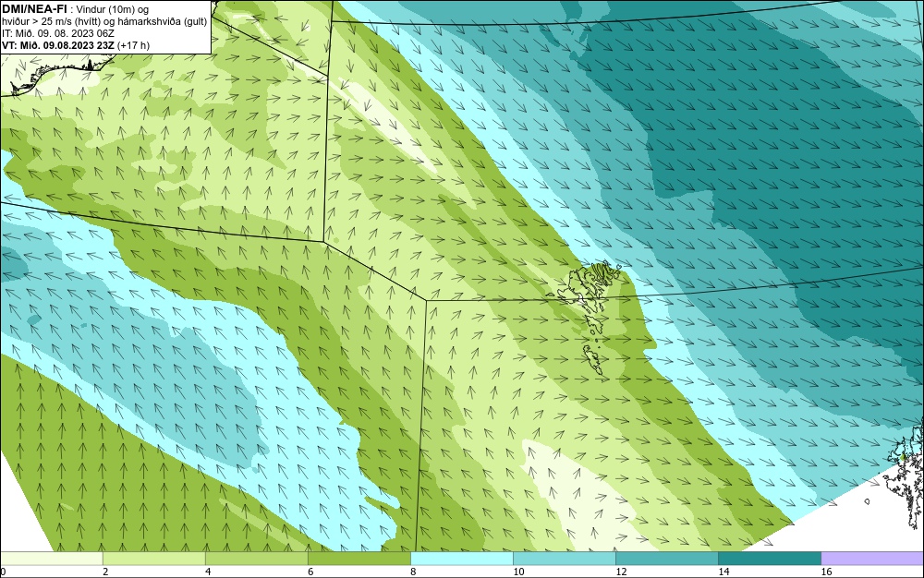Click legend scale label 8

(x=413, y=572)
